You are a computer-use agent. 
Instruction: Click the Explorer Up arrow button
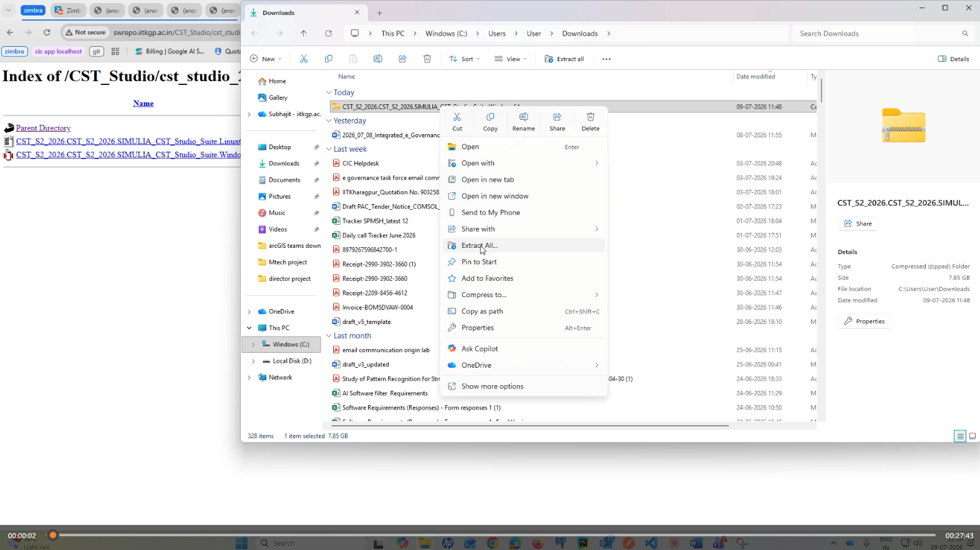[x=304, y=34]
